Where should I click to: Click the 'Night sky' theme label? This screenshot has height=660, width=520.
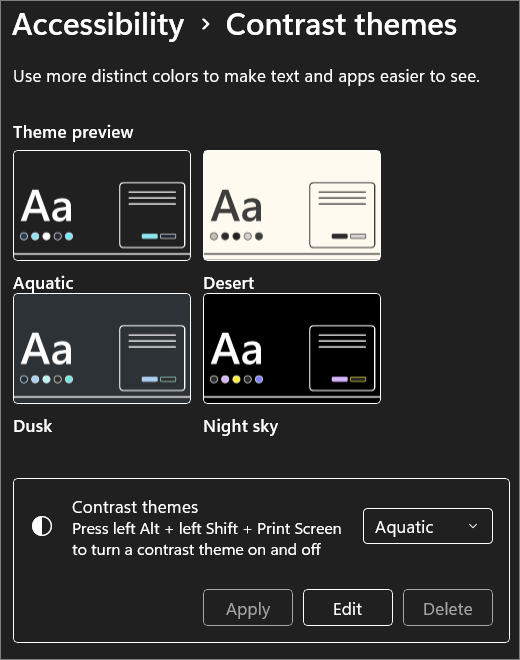240,427
